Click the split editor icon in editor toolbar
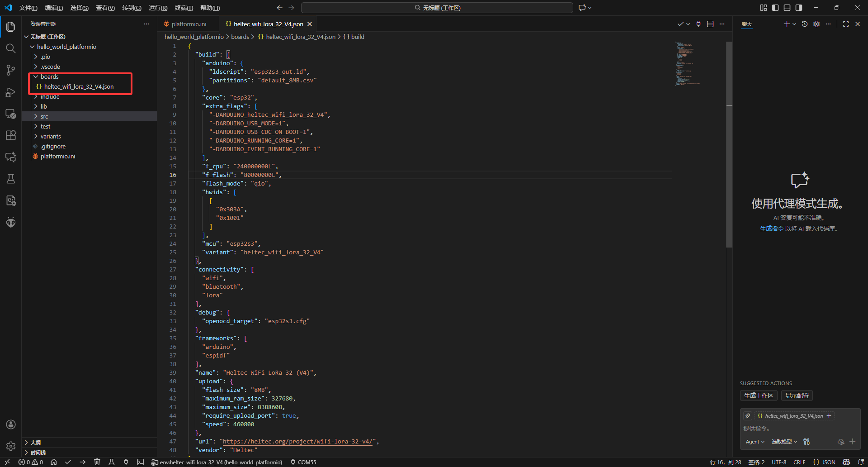 click(710, 24)
